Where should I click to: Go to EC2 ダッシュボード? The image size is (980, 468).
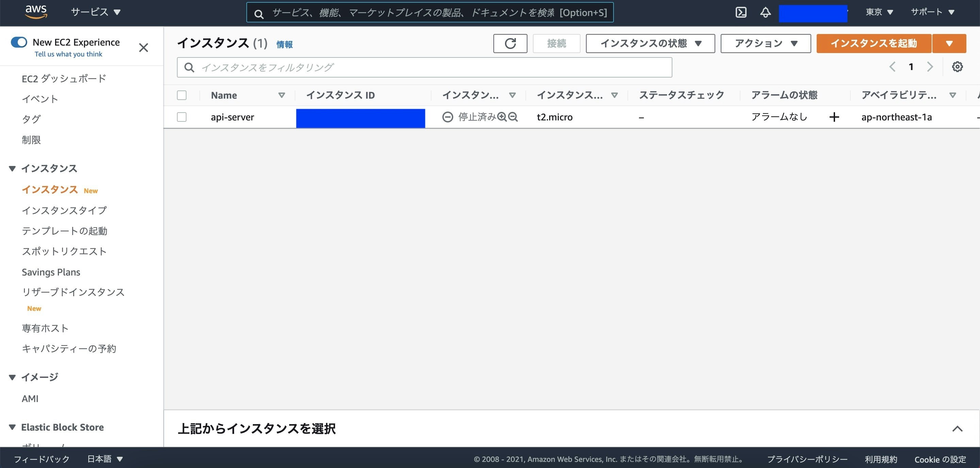pos(64,79)
